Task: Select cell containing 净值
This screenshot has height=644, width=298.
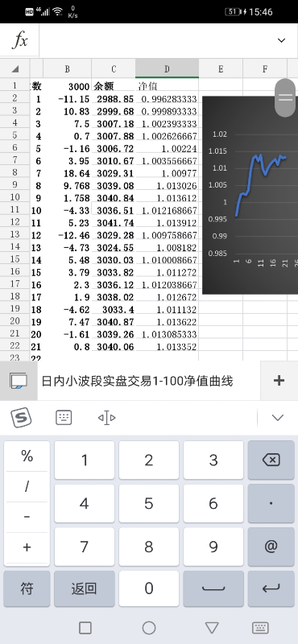Action: coord(167,86)
